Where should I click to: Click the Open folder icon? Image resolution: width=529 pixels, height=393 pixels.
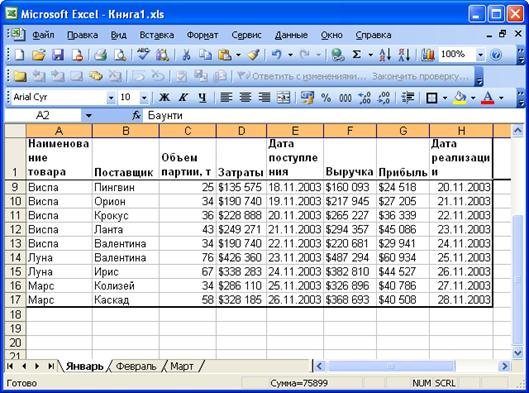click(38, 54)
